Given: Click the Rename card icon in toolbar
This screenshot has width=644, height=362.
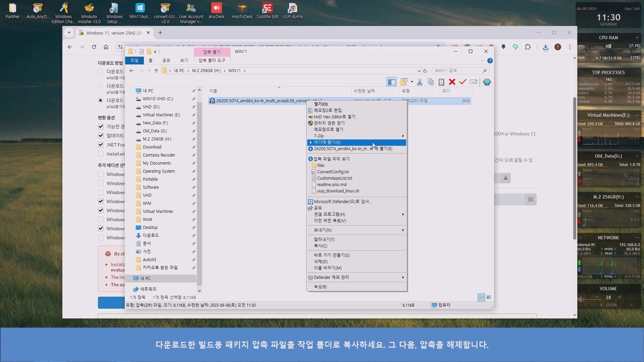Looking at the screenshot, I should 474,82.
